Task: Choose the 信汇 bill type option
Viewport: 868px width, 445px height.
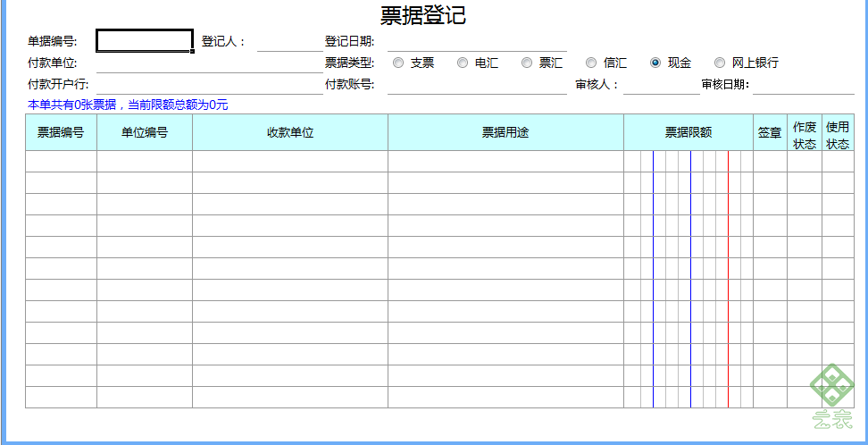Action: pos(591,63)
